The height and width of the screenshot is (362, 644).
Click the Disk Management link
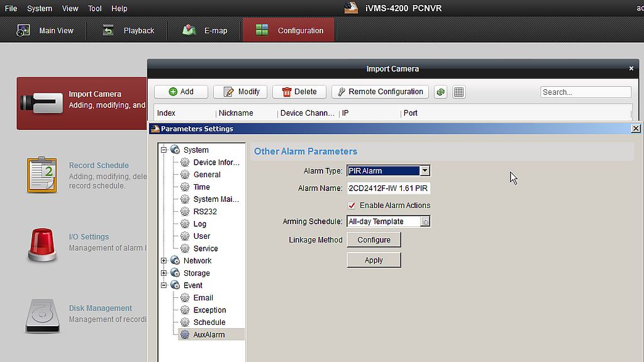click(x=100, y=308)
